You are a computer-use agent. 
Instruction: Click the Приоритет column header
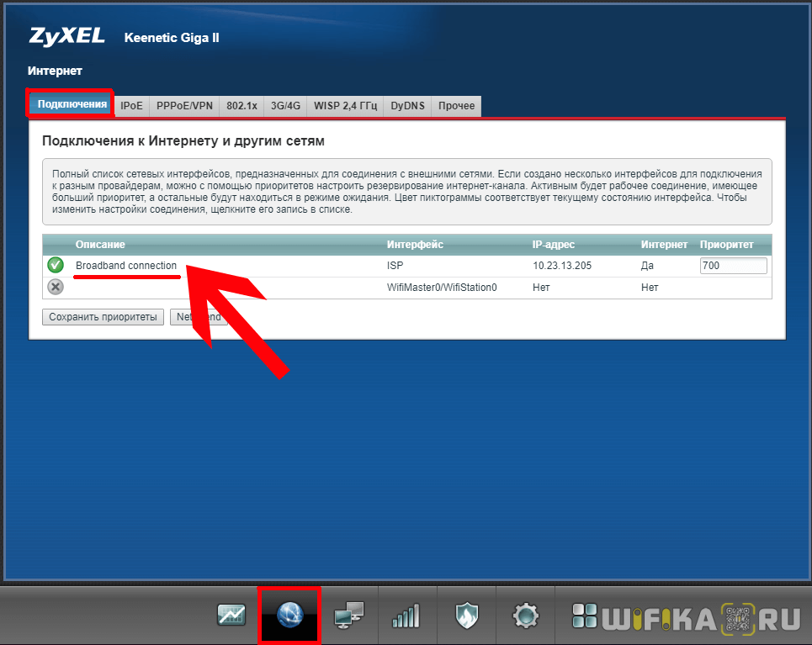coord(726,245)
